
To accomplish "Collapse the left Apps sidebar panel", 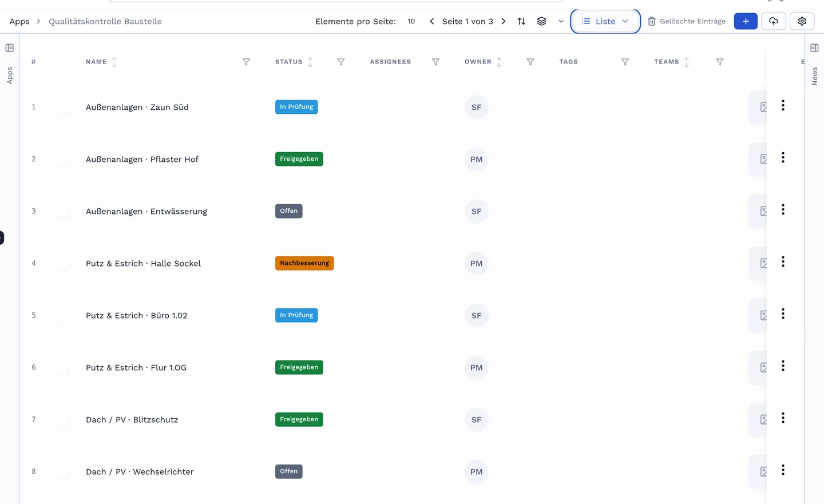I will [x=10, y=48].
